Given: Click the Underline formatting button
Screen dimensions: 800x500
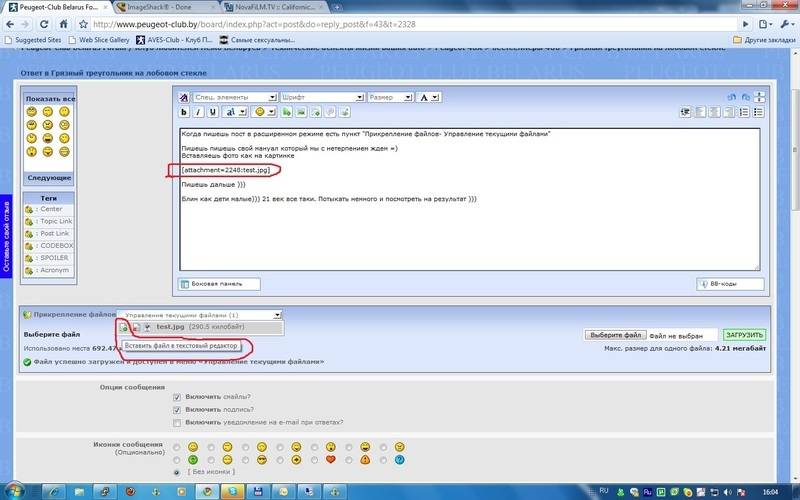Looking at the screenshot, I should (214, 112).
